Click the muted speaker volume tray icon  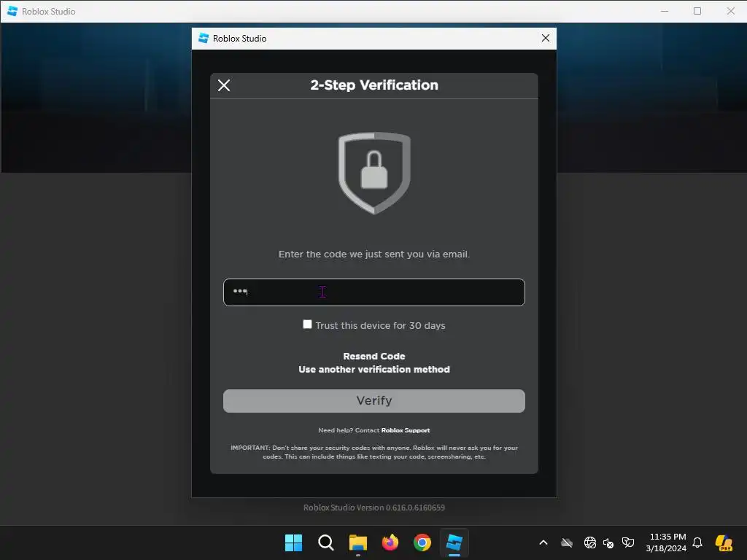coord(608,542)
